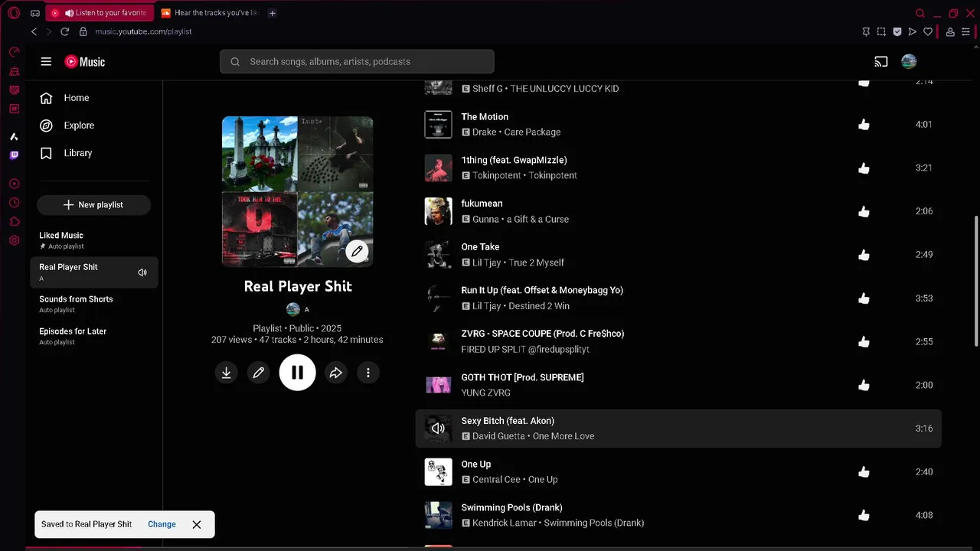Viewport: 980px width, 551px height.
Task: Download the Real Player Shit playlist
Action: [227, 373]
